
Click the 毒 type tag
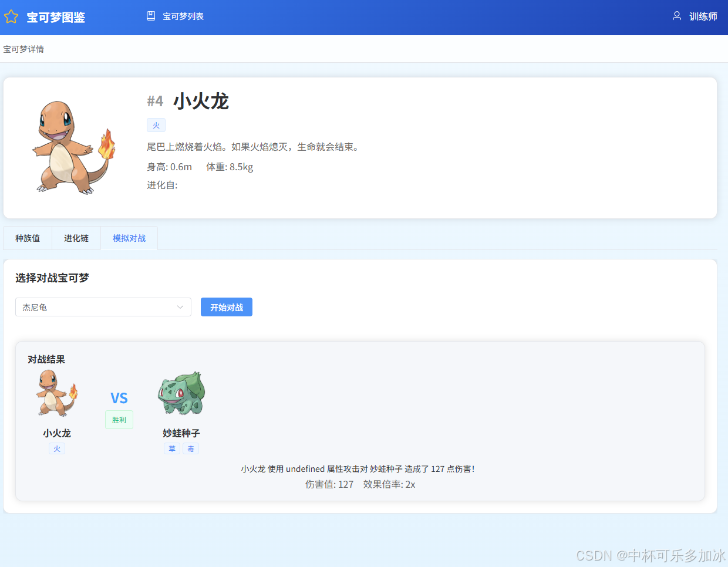click(x=191, y=449)
